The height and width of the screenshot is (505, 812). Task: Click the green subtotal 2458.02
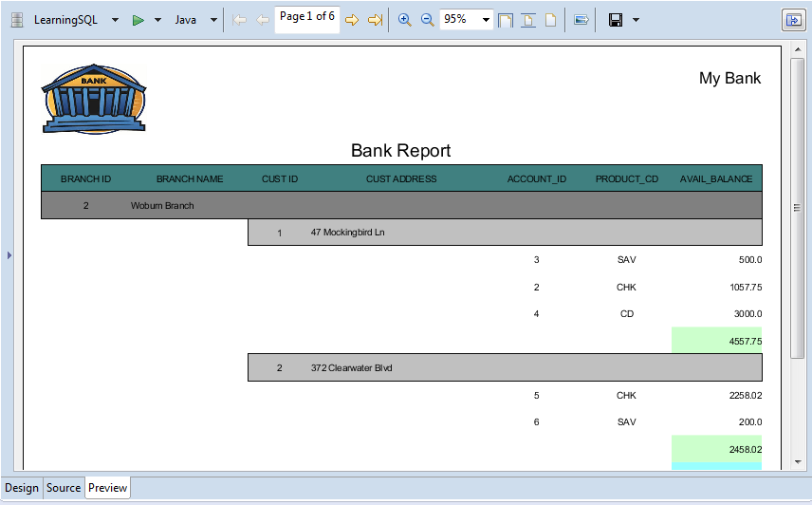click(717, 449)
